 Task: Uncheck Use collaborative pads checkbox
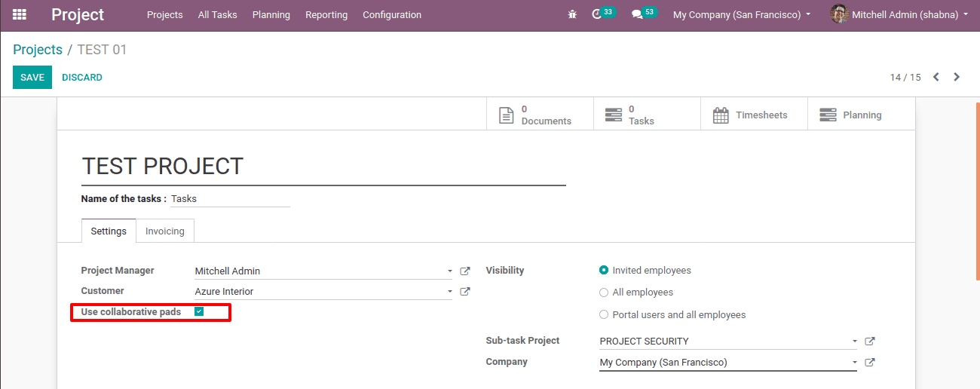(x=199, y=311)
